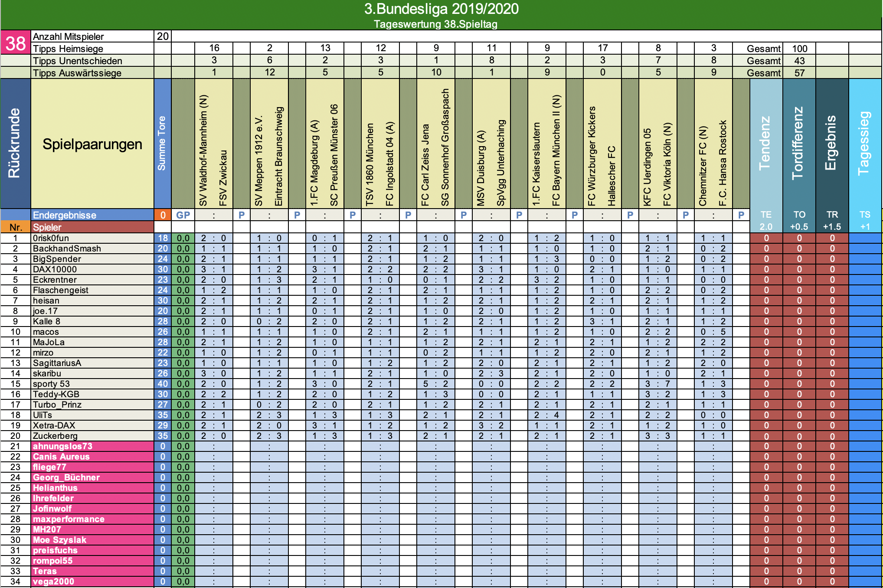The image size is (883, 588).
Task: Click the 'Spieler' header cell
Action: click(x=92, y=227)
